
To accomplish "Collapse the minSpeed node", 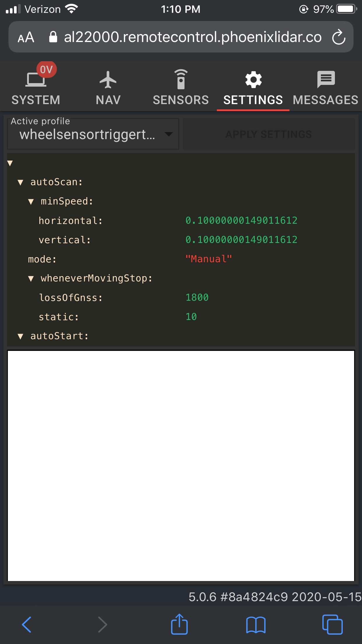I will [31, 202].
